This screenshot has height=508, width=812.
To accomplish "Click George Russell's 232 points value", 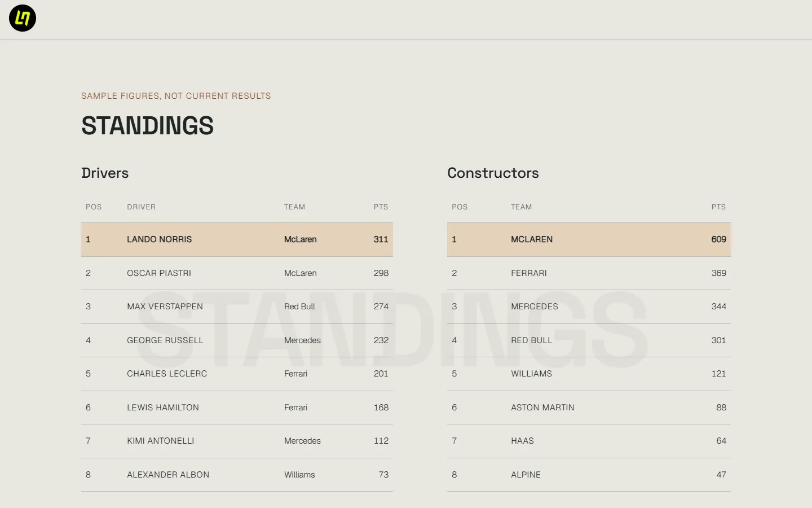I will (x=381, y=340).
